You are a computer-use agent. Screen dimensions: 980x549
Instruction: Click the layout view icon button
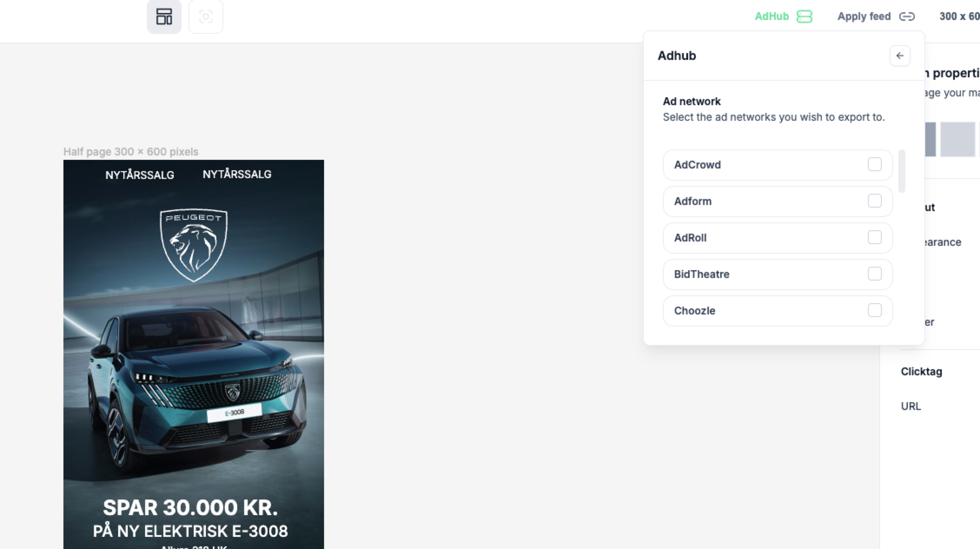pos(164,17)
